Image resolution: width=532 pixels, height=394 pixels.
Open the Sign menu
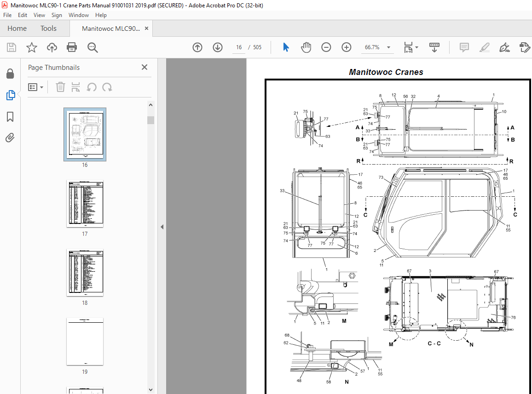click(x=57, y=15)
